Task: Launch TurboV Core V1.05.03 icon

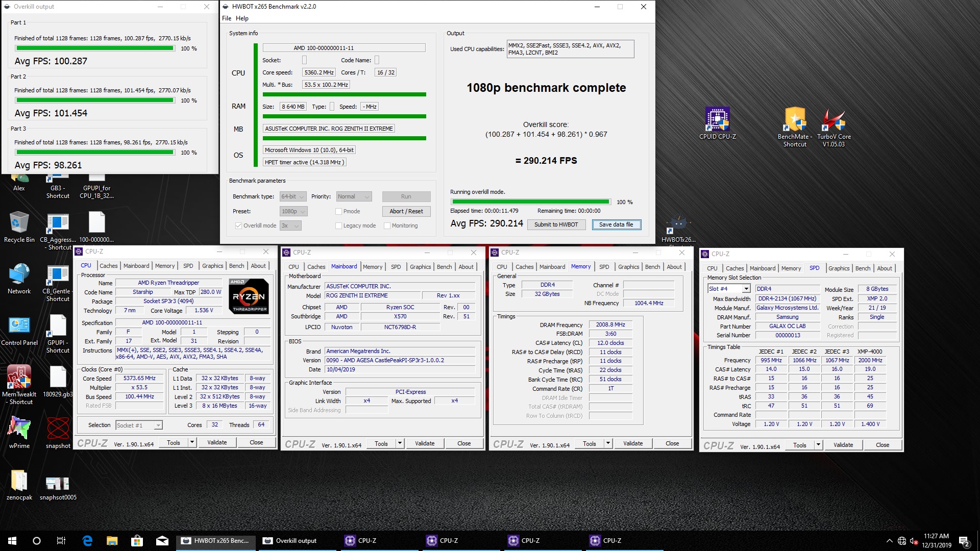Action: (x=834, y=127)
